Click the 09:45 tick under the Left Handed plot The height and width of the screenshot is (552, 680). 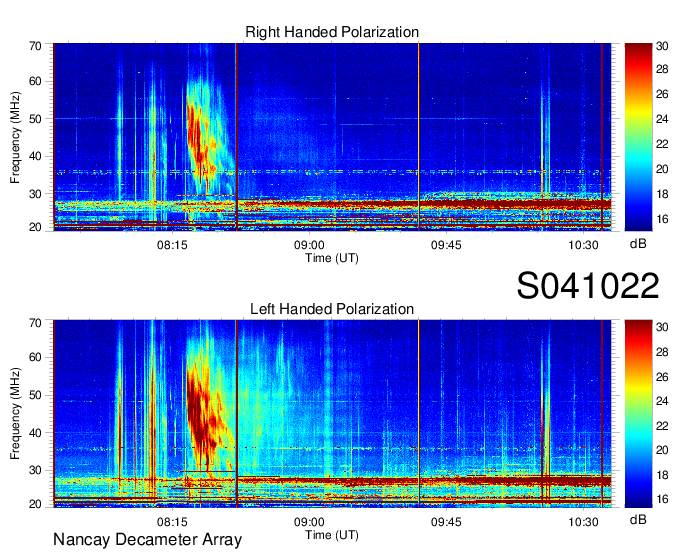click(x=446, y=522)
